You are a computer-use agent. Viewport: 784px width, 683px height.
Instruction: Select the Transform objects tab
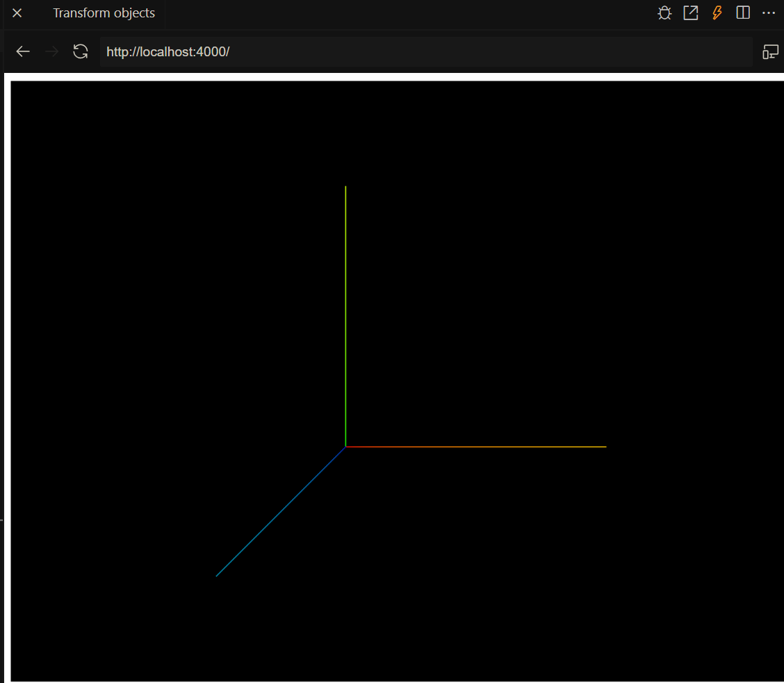point(104,13)
